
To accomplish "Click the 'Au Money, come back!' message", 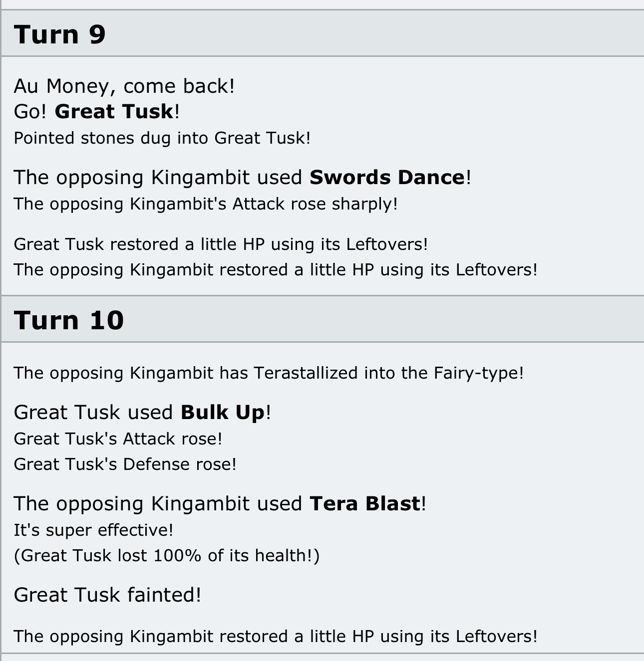I will pos(124,86).
